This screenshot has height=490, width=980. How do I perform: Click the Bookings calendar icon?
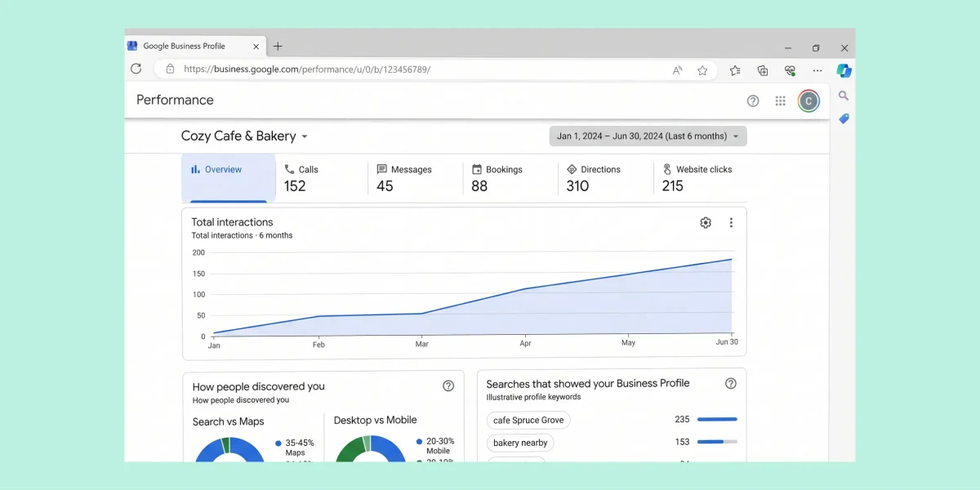click(477, 169)
